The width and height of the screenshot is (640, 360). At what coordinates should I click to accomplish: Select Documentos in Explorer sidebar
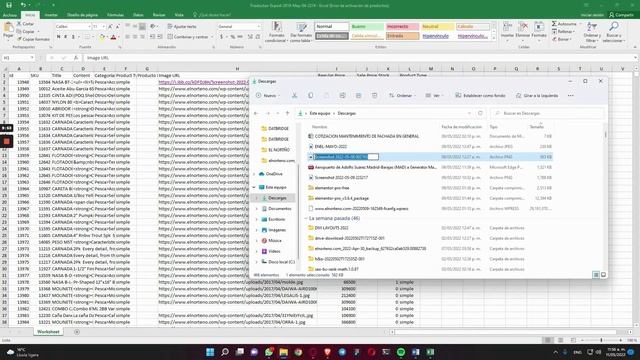tap(280, 209)
